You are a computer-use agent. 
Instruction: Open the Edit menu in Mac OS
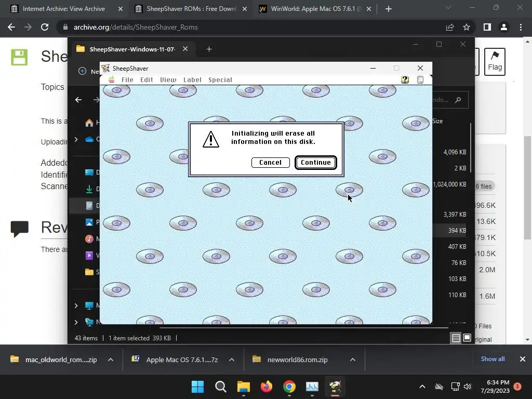(147, 79)
